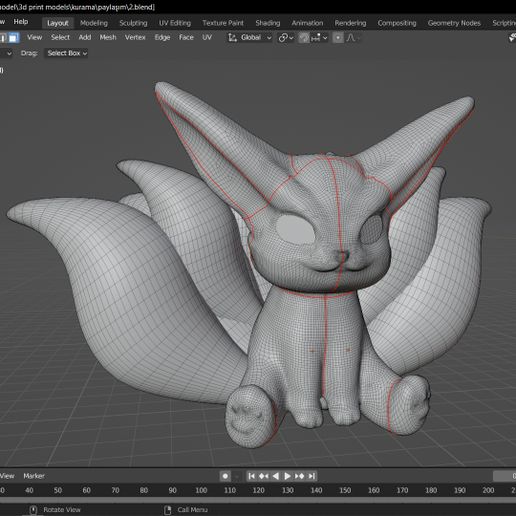This screenshot has height=516, width=516.
Task: Switch to the Sculpting workspace tab
Action: click(133, 23)
